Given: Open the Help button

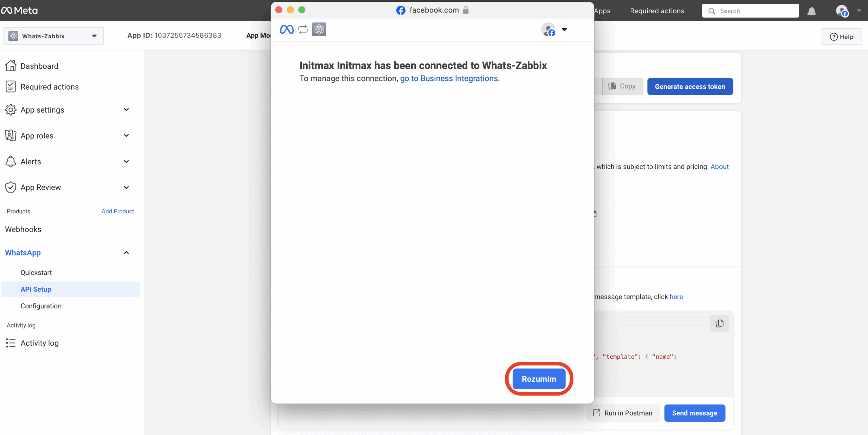Looking at the screenshot, I should pos(842,37).
